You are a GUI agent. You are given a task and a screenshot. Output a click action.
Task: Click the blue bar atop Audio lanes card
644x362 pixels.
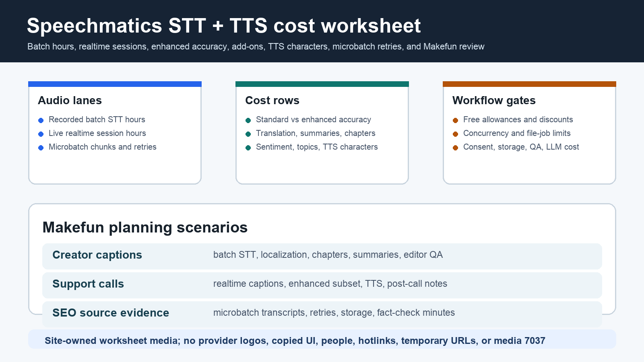pyautogui.click(x=115, y=84)
